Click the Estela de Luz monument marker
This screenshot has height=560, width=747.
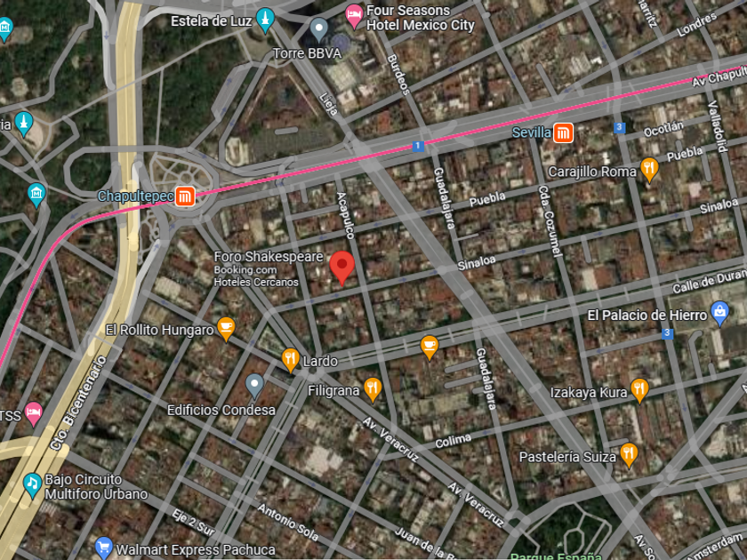(265, 20)
